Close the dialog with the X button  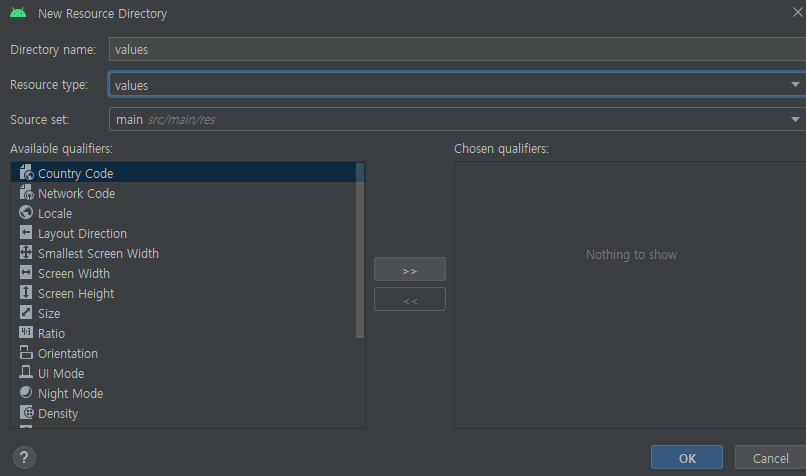coord(797,12)
